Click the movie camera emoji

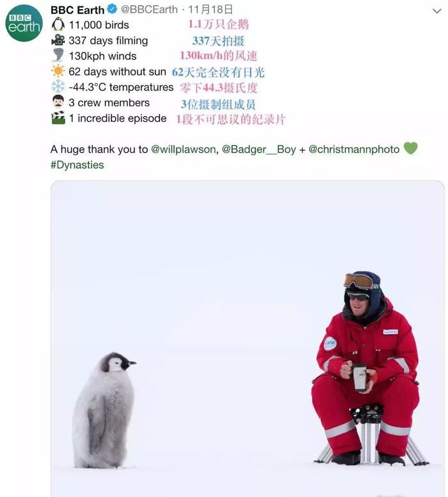[58, 40]
